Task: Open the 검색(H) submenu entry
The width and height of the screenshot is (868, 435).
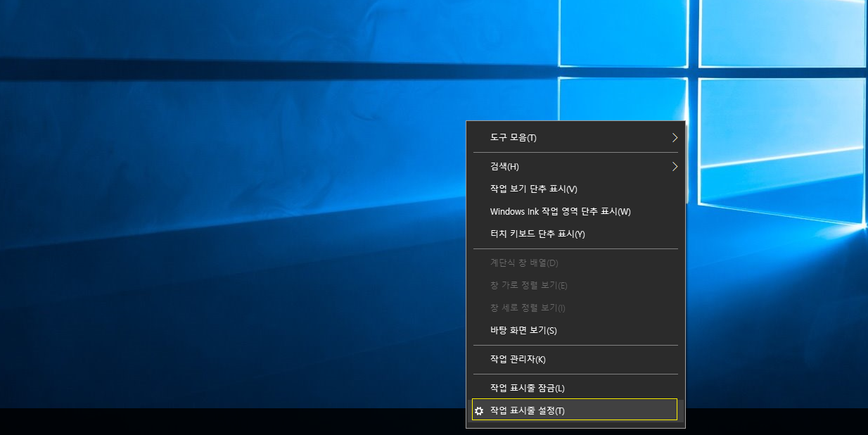Action: point(575,166)
